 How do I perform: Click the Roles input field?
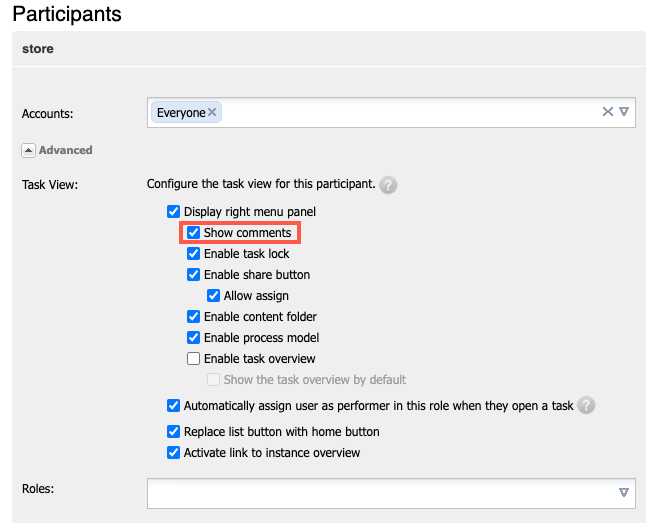click(380, 492)
